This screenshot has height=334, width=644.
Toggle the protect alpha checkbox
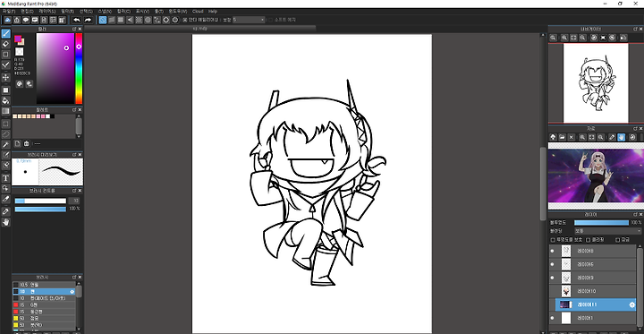pyautogui.click(x=553, y=240)
